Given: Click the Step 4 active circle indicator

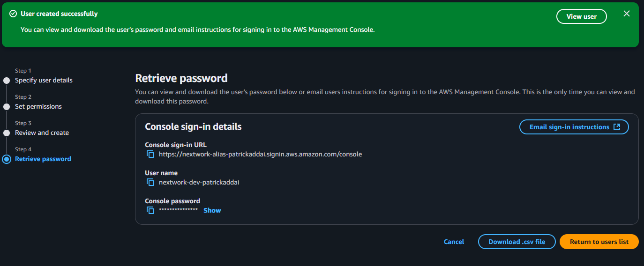Looking at the screenshot, I should (x=7, y=159).
